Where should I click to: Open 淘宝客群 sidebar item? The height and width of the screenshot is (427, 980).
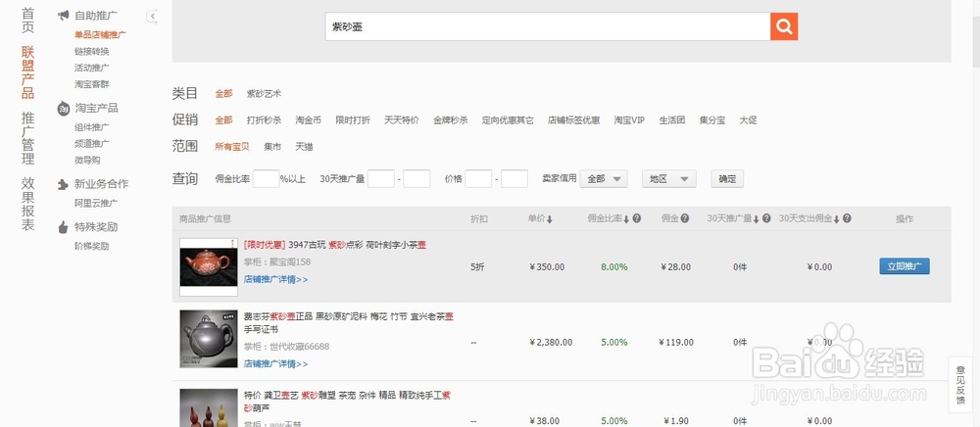coord(92,83)
